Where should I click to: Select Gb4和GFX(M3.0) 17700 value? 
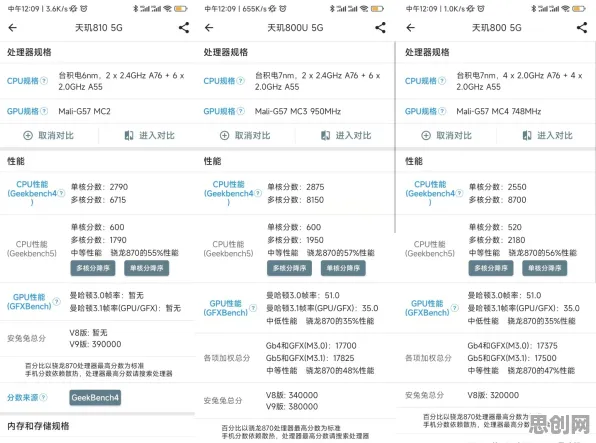point(311,345)
